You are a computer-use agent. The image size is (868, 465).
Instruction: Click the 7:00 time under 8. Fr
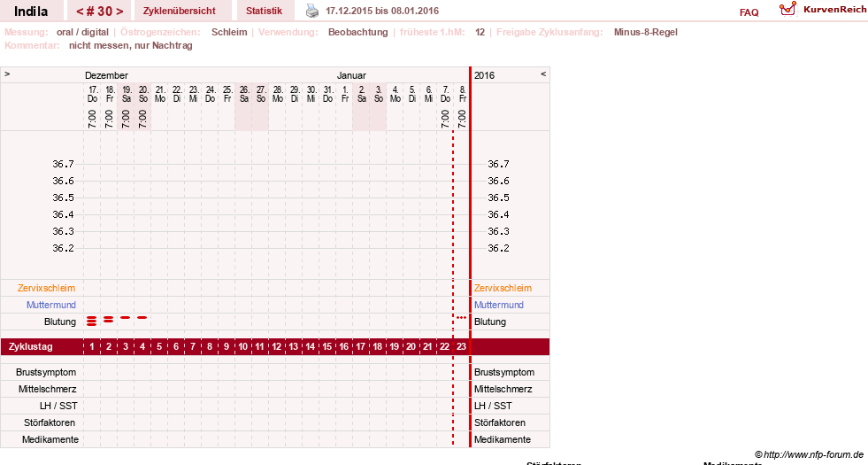click(x=462, y=120)
